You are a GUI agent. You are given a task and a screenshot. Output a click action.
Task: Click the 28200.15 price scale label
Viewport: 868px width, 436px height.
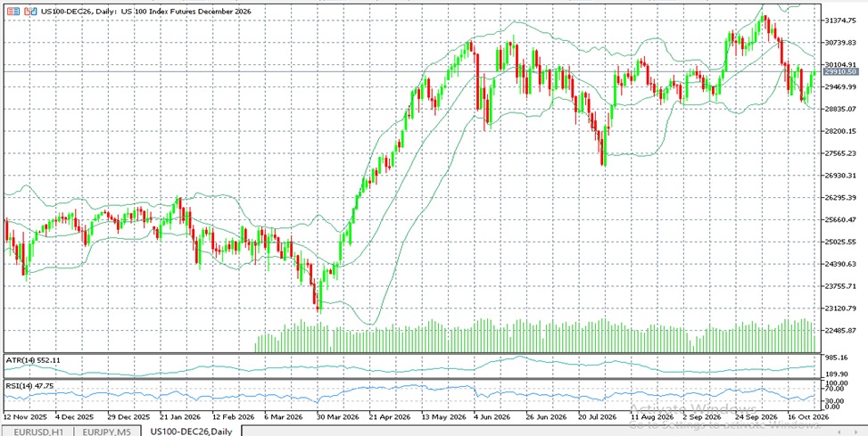click(x=840, y=131)
